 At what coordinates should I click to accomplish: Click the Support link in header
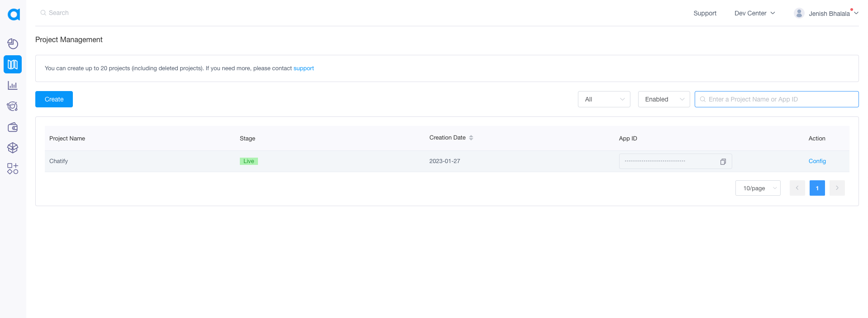pyautogui.click(x=705, y=13)
